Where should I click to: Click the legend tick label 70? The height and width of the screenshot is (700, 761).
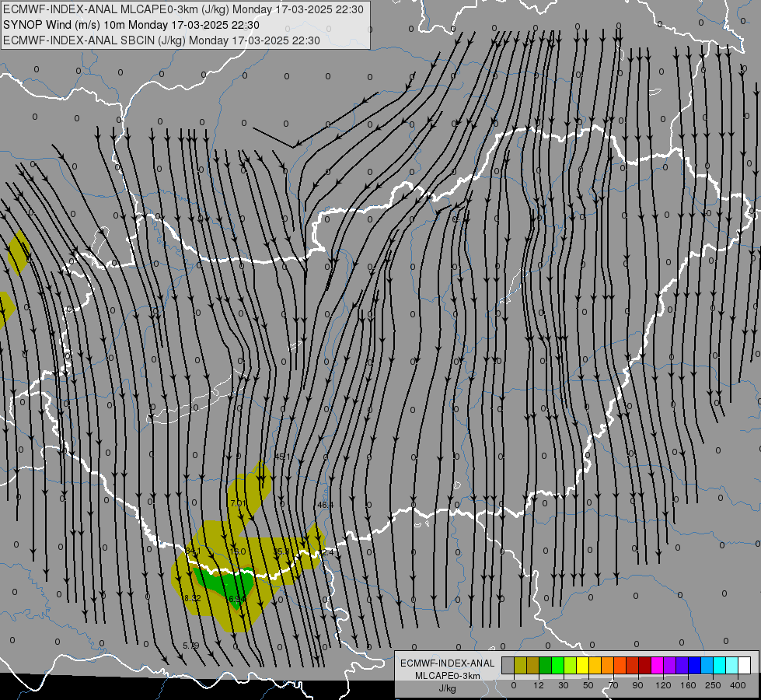pyautogui.click(x=613, y=685)
